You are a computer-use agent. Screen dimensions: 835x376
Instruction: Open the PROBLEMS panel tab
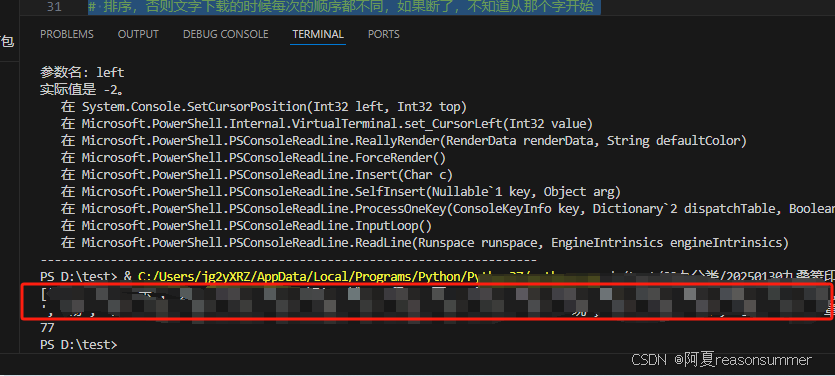[67, 34]
